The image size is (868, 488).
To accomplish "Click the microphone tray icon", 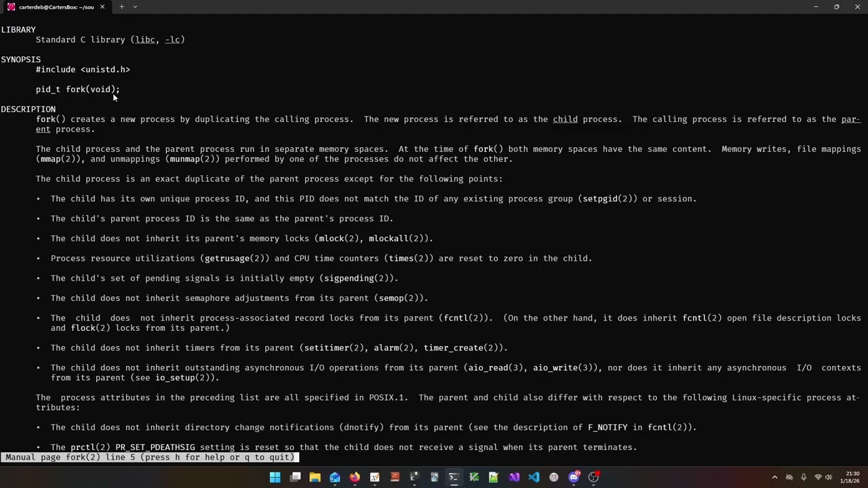I will click(x=804, y=477).
